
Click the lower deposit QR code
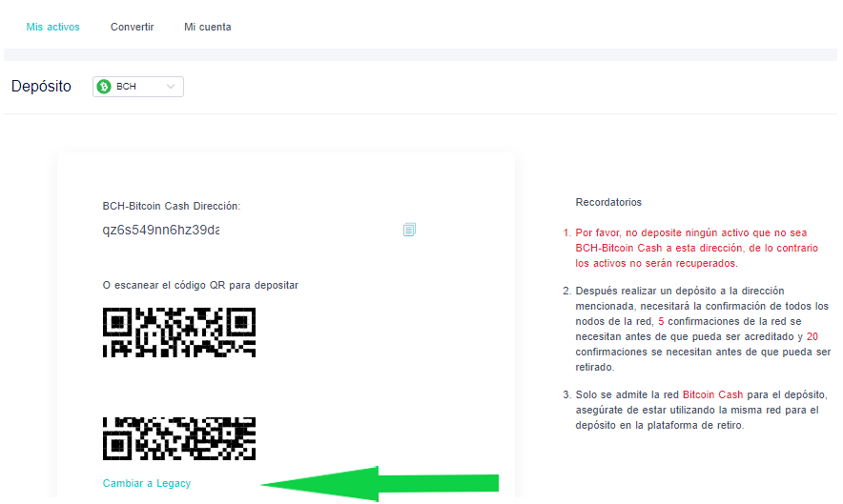pyautogui.click(x=179, y=438)
